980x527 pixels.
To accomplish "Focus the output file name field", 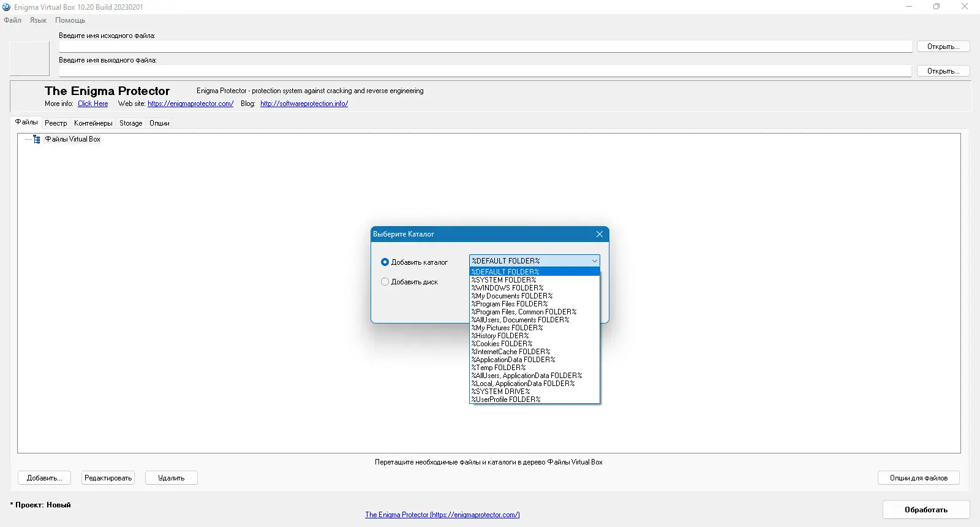I will point(486,71).
